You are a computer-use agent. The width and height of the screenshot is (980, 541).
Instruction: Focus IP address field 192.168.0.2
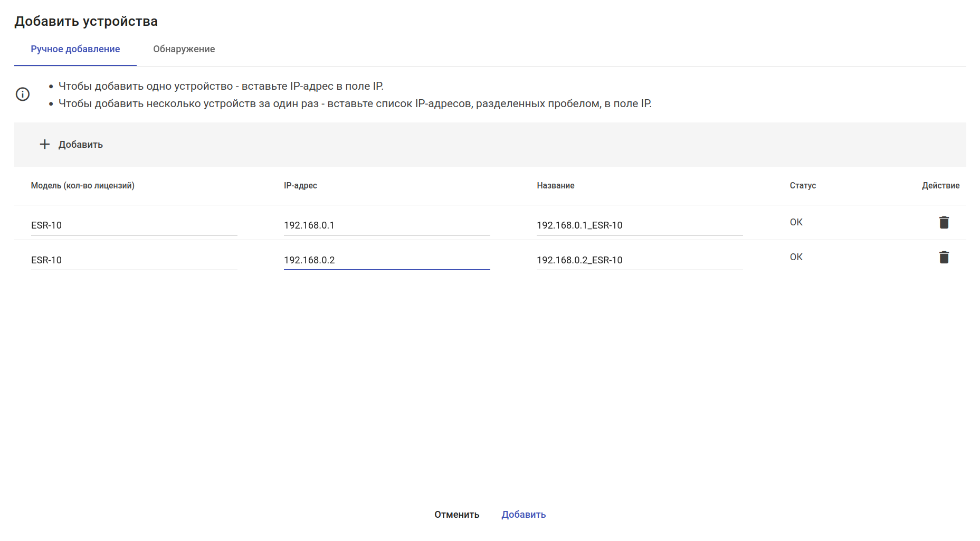point(386,260)
